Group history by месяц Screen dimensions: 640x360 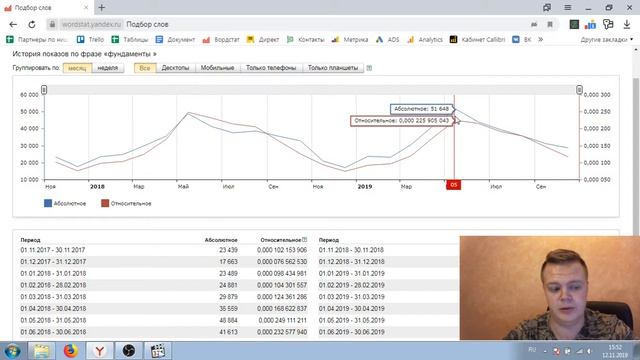click(78, 68)
